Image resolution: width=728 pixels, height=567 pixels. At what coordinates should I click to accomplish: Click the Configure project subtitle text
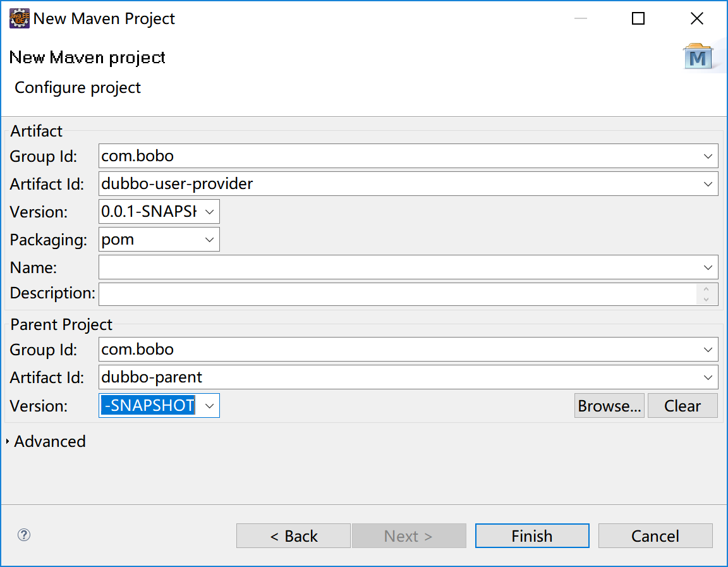78,88
